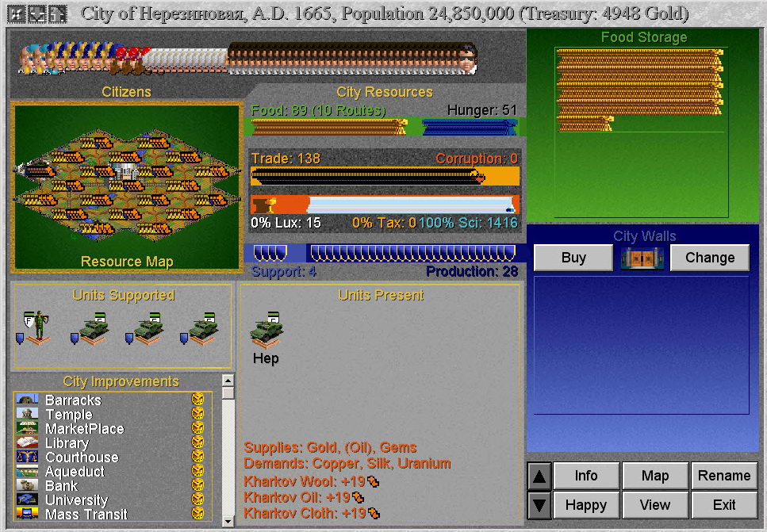The image size is (767, 532).
Task: Sell Aqueduct via its gold coin icon
Action: (x=198, y=470)
